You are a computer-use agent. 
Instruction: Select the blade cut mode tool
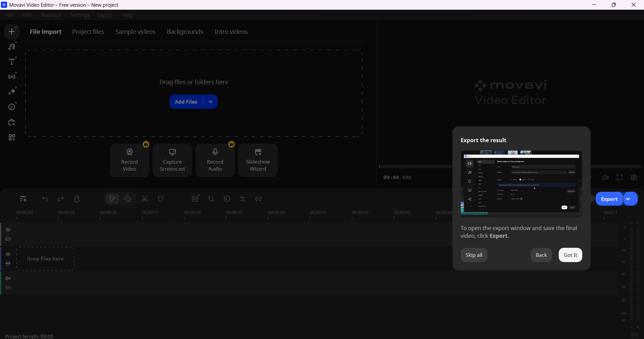click(128, 199)
